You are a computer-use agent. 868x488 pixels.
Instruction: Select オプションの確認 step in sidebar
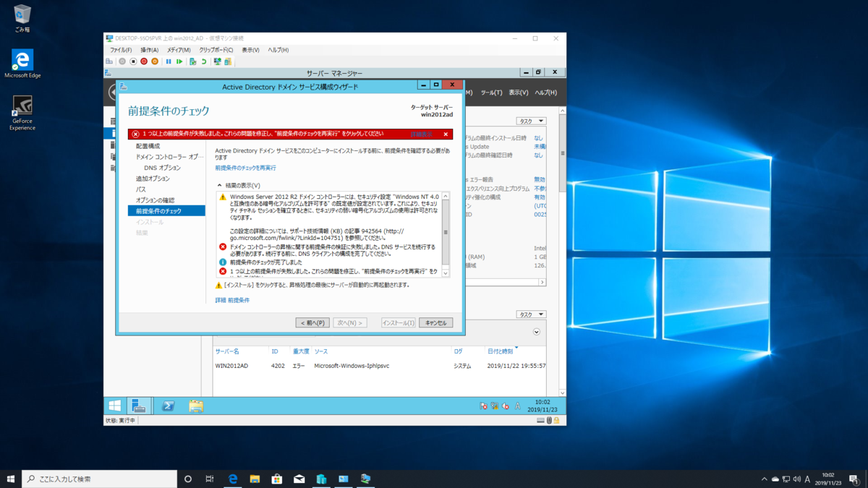pos(155,200)
